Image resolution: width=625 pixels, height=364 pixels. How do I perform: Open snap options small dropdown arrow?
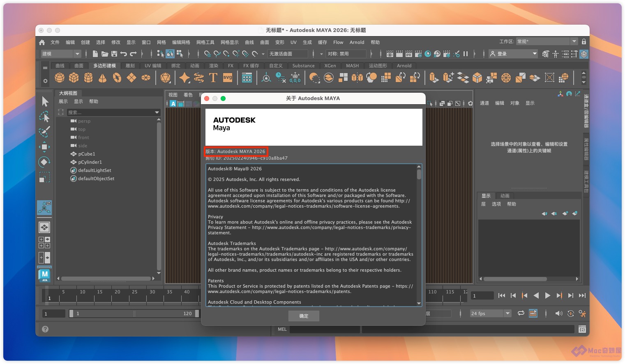pyautogui.click(x=263, y=54)
